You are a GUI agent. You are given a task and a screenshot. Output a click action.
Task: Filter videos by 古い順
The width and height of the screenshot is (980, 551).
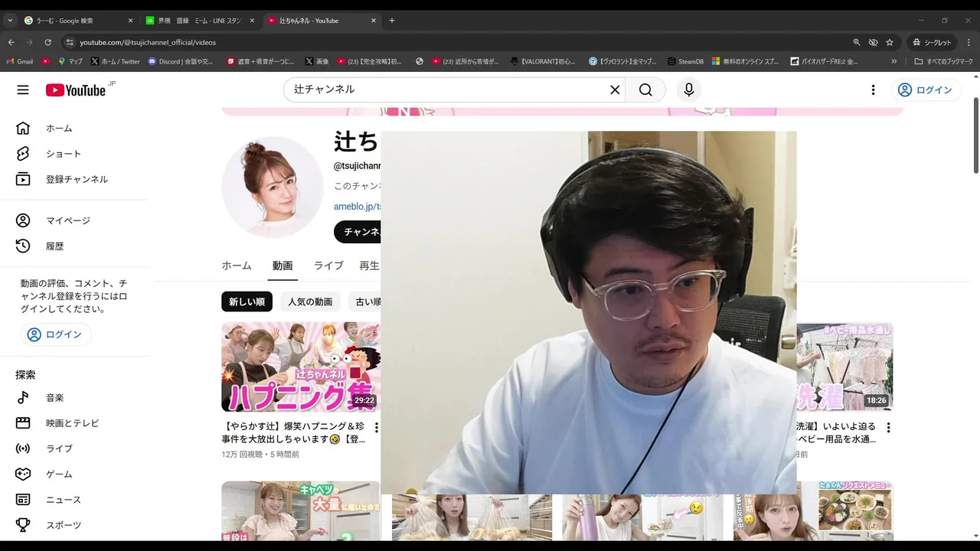point(365,302)
